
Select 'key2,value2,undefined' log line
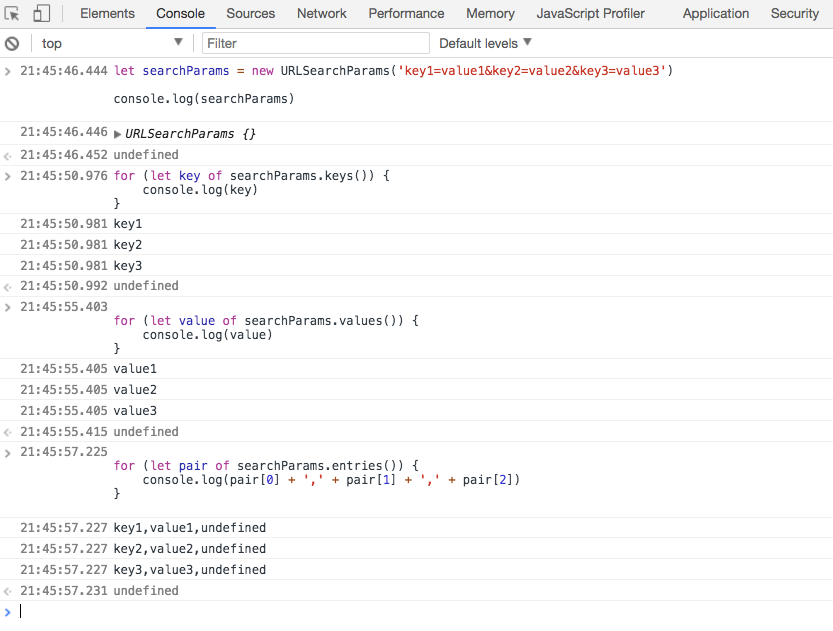[190, 549]
